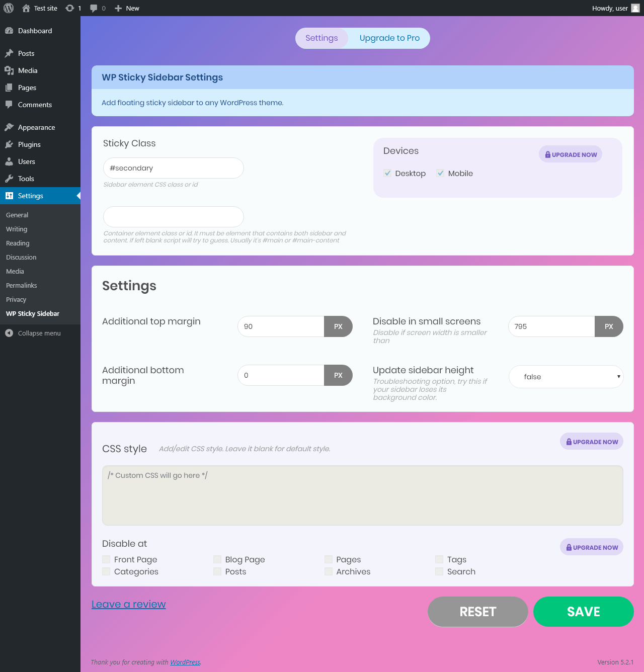
Task: Follow the Leave a review link
Action: (129, 604)
